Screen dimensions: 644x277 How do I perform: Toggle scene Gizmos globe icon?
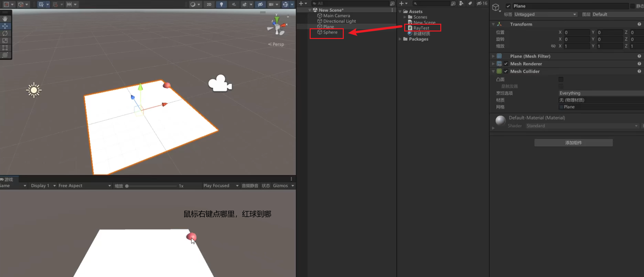point(285,5)
